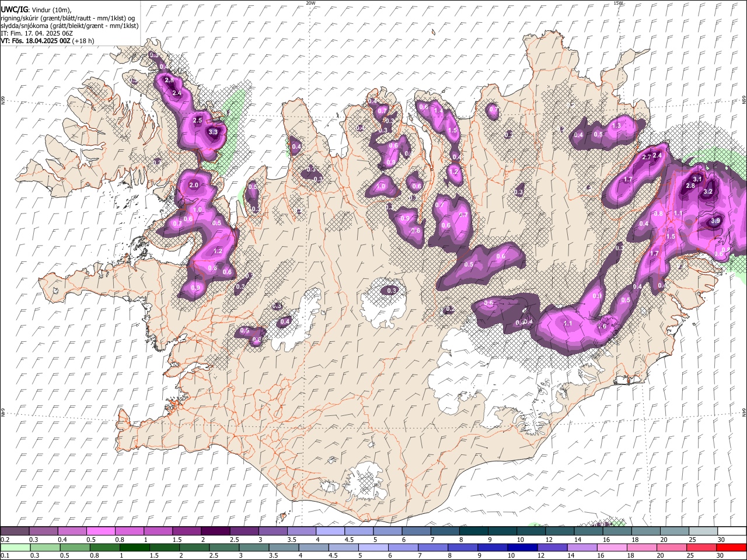Click the '(+18 h)' forecast offset text
747x560 pixels.
coord(83,41)
